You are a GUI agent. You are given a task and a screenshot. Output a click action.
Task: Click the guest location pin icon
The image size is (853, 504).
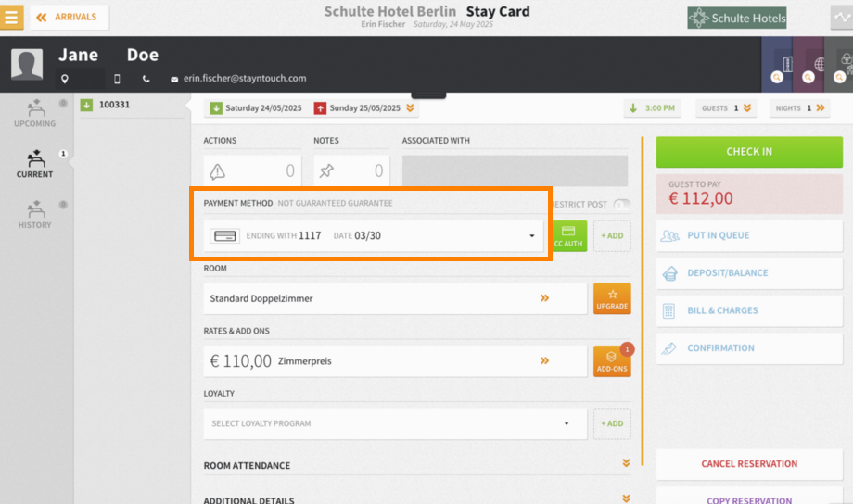tap(65, 80)
